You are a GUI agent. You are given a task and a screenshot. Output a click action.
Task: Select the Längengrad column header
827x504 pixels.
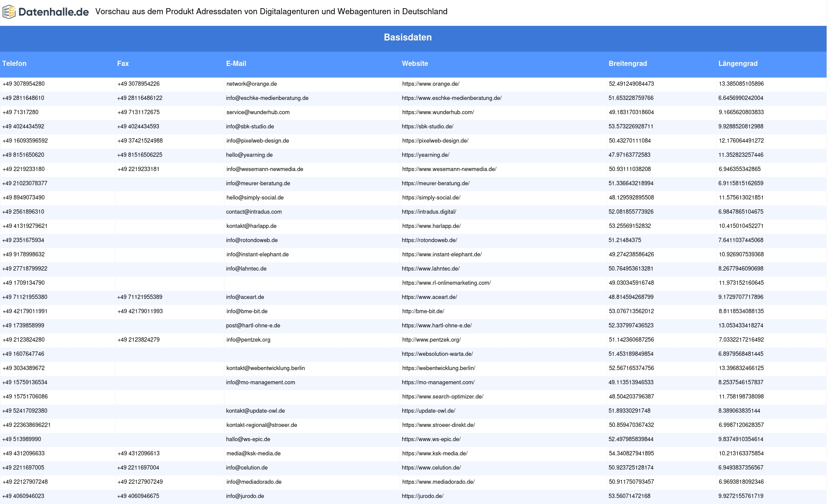click(738, 64)
